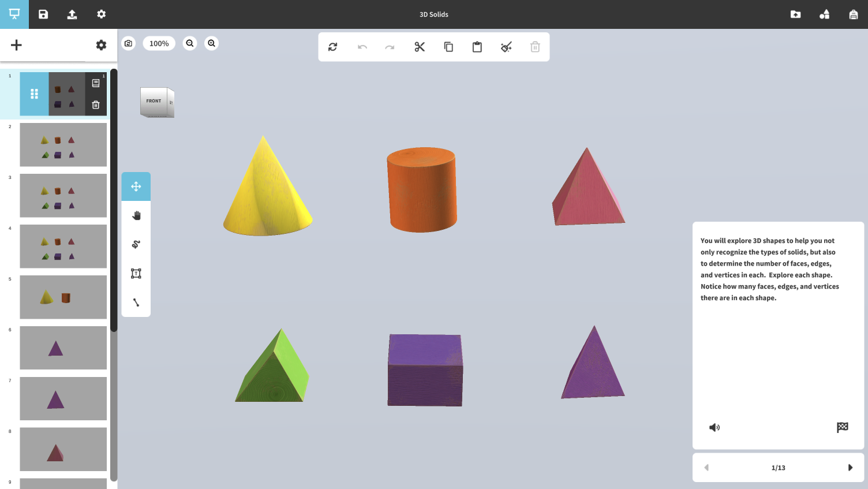This screenshot has width=868, height=489.
Task: Open slide 7 thumbnail
Action: [x=63, y=399]
